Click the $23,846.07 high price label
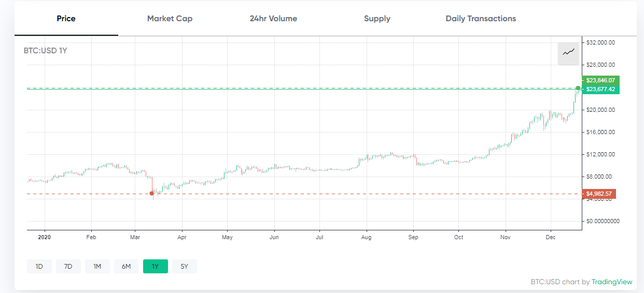This screenshot has width=644, height=293. [x=601, y=80]
